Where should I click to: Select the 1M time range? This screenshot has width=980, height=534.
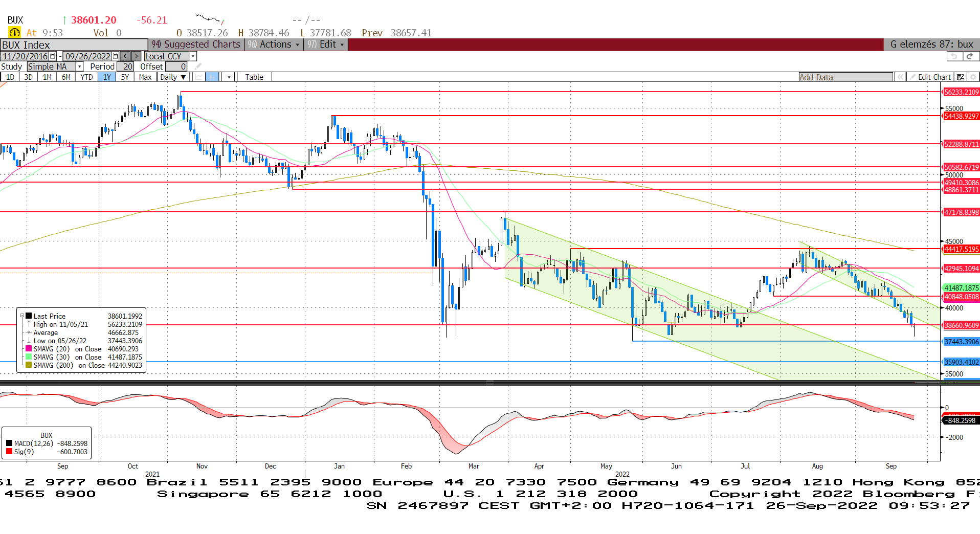pos(47,77)
